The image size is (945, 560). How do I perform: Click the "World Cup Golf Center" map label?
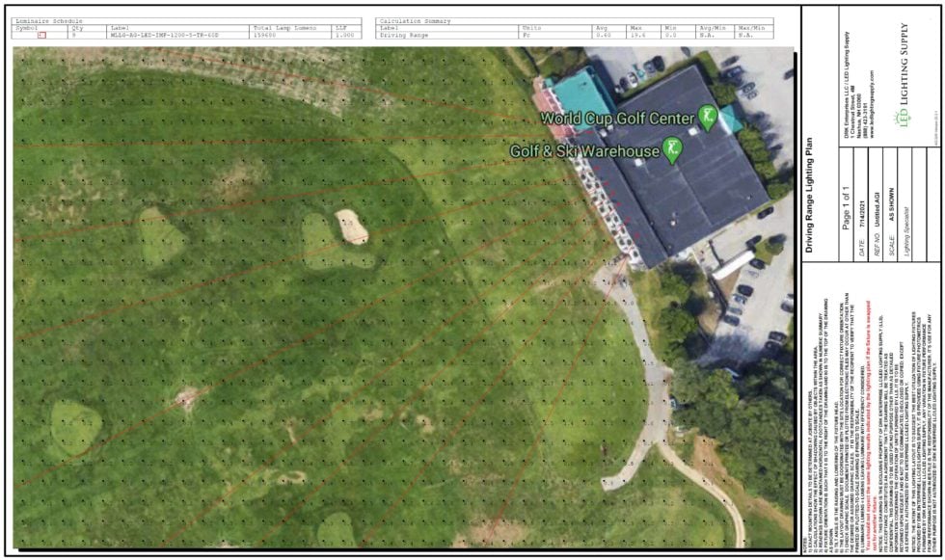coord(616,118)
